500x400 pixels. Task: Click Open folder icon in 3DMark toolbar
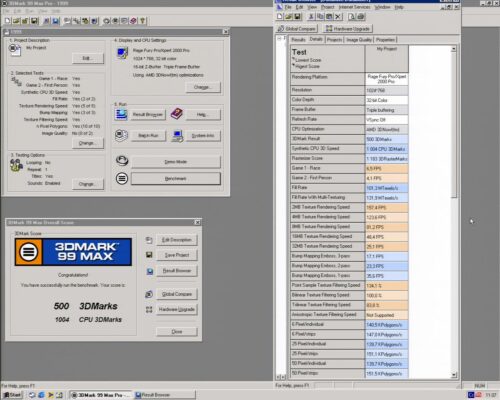pos(16,21)
